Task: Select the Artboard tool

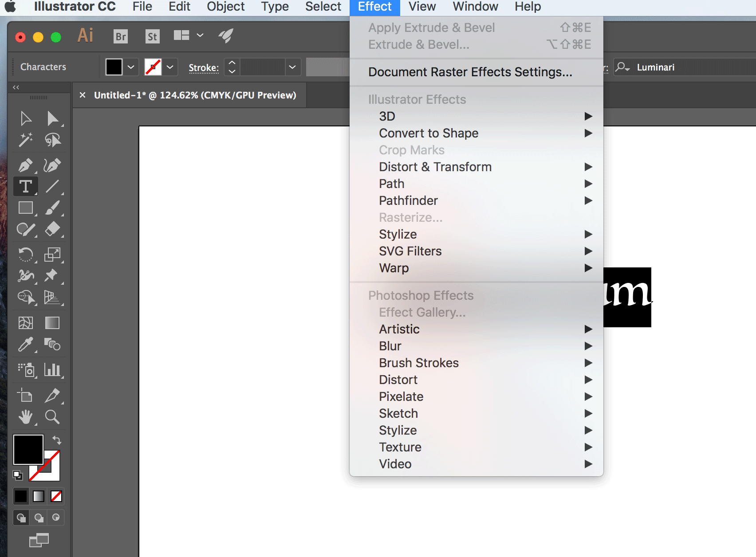Action: tap(26, 395)
